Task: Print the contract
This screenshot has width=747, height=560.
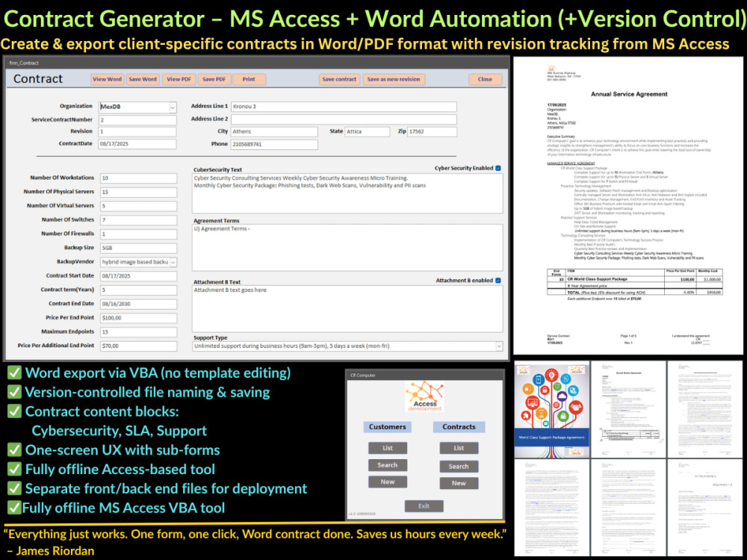Action: pyautogui.click(x=249, y=80)
